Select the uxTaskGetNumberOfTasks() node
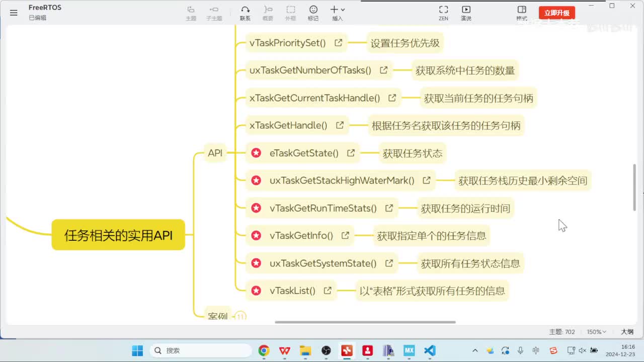This screenshot has height=362, width=644. tap(319, 70)
